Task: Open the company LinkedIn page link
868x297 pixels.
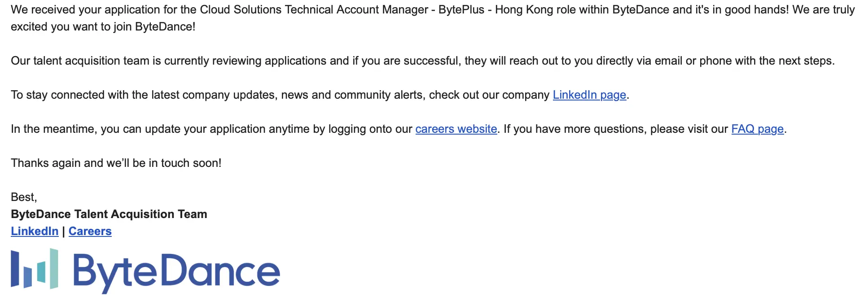Action: coord(589,95)
